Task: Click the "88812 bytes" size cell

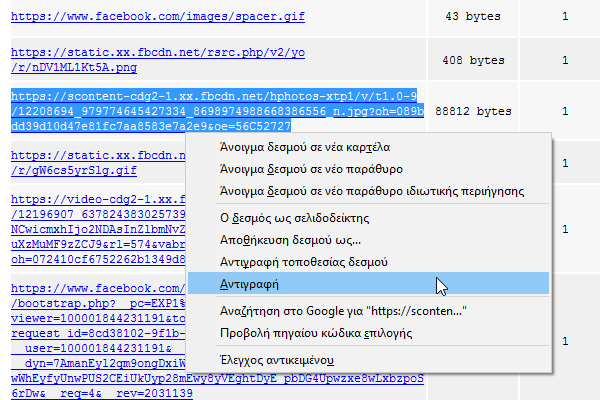Action: click(473, 111)
